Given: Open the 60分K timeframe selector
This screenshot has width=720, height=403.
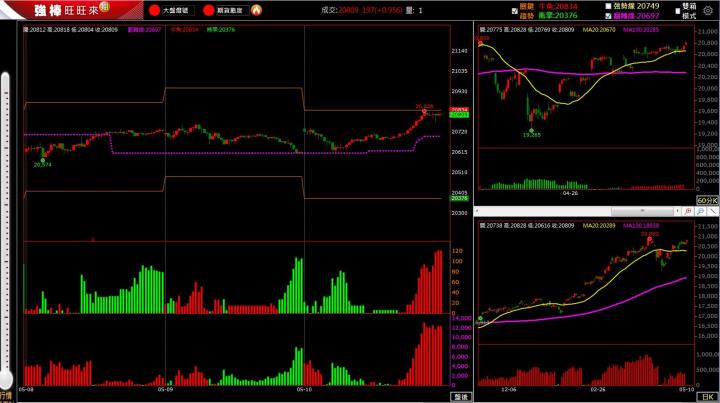Looking at the screenshot, I should (707, 201).
